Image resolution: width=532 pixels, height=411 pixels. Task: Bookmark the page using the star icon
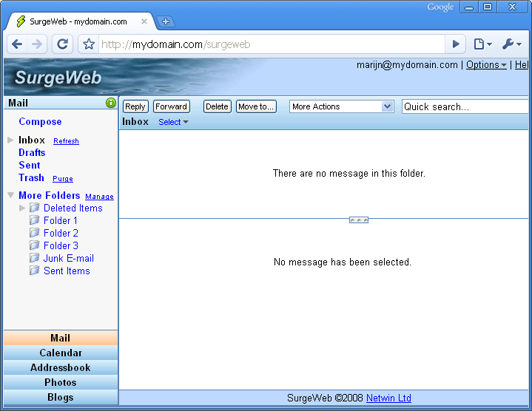click(89, 44)
